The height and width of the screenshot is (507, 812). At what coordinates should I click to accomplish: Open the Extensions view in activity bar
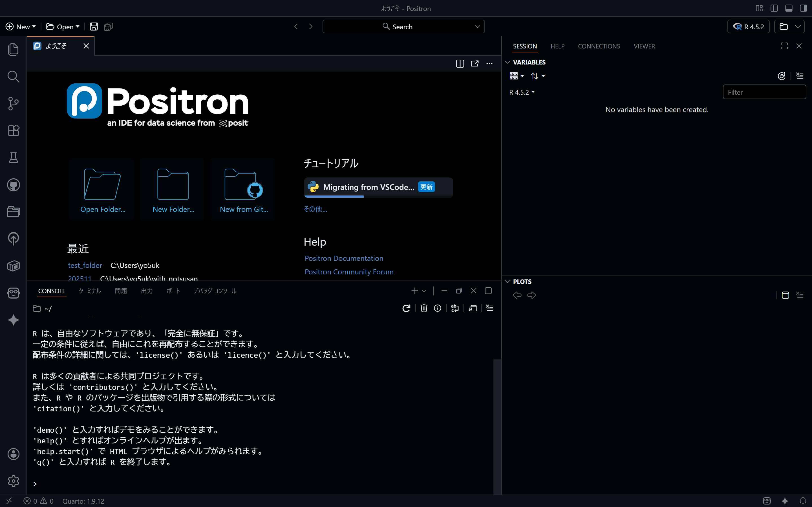14,130
